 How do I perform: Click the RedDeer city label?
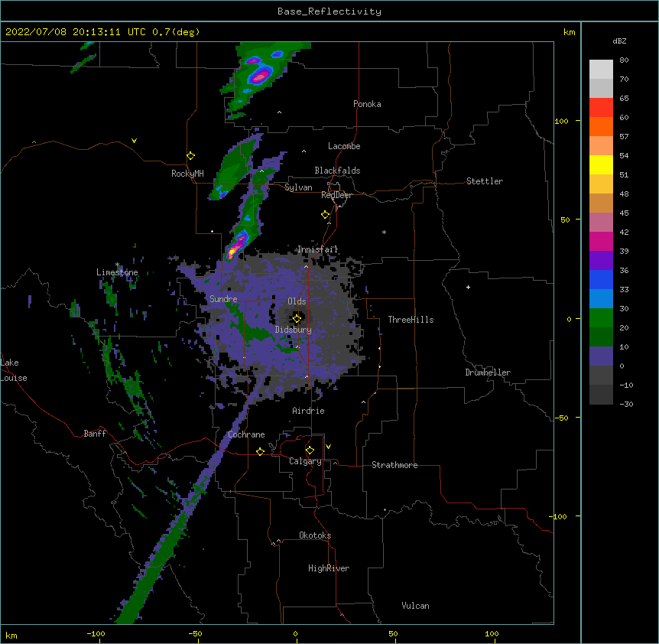coord(336,195)
